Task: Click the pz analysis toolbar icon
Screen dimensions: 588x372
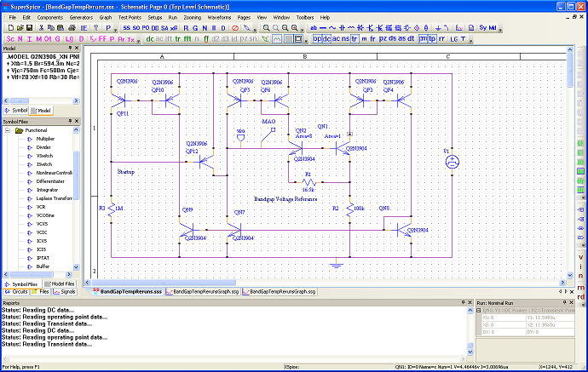Action: (383, 38)
